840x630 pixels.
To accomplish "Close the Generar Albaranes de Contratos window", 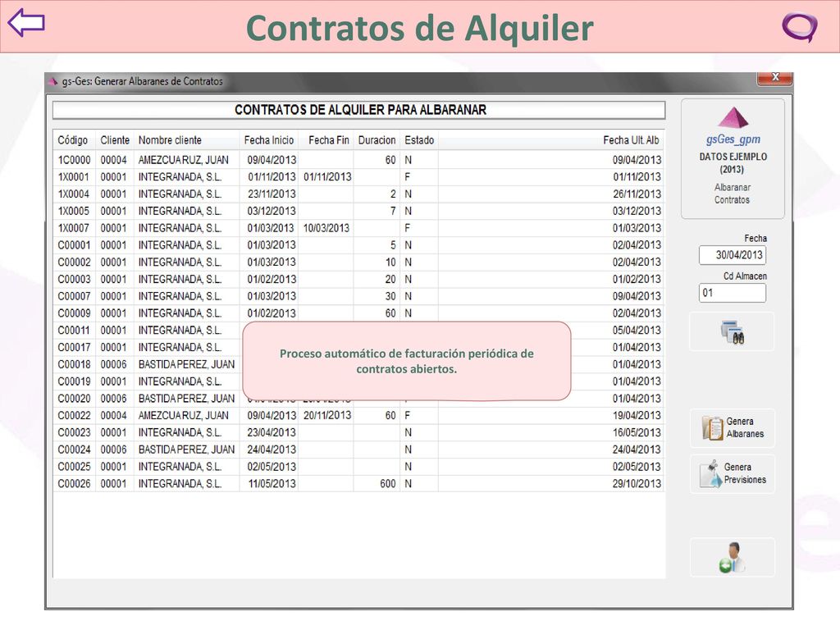I will (x=774, y=78).
